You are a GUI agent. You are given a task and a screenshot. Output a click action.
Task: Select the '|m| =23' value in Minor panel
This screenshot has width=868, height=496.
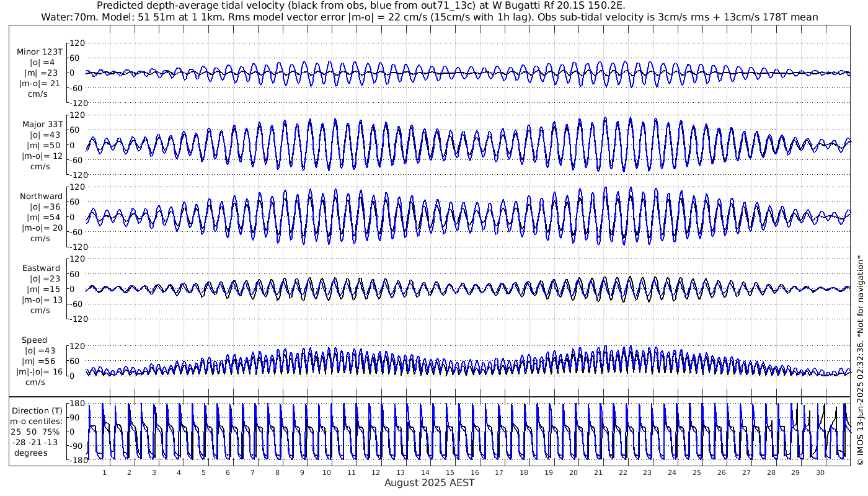42,73
